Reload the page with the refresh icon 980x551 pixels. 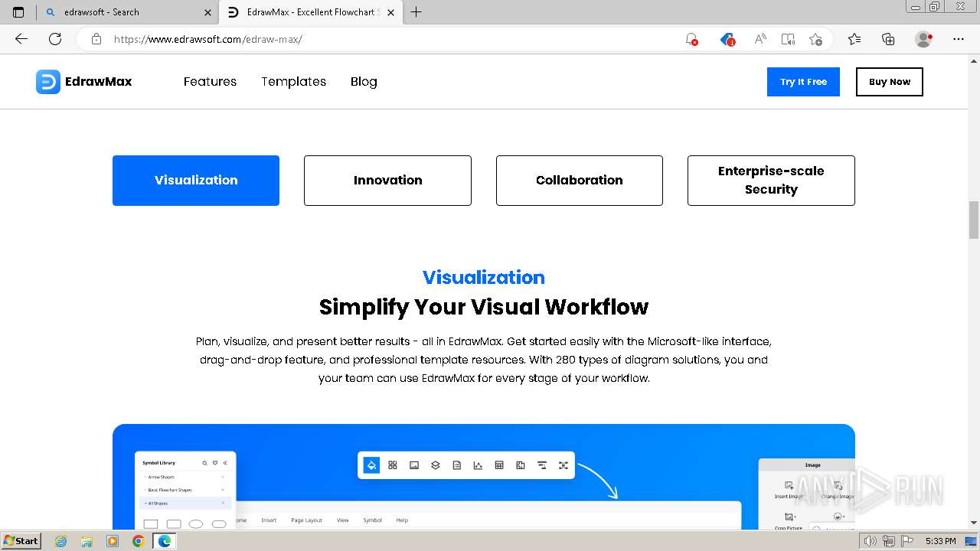click(x=55, y=39)
